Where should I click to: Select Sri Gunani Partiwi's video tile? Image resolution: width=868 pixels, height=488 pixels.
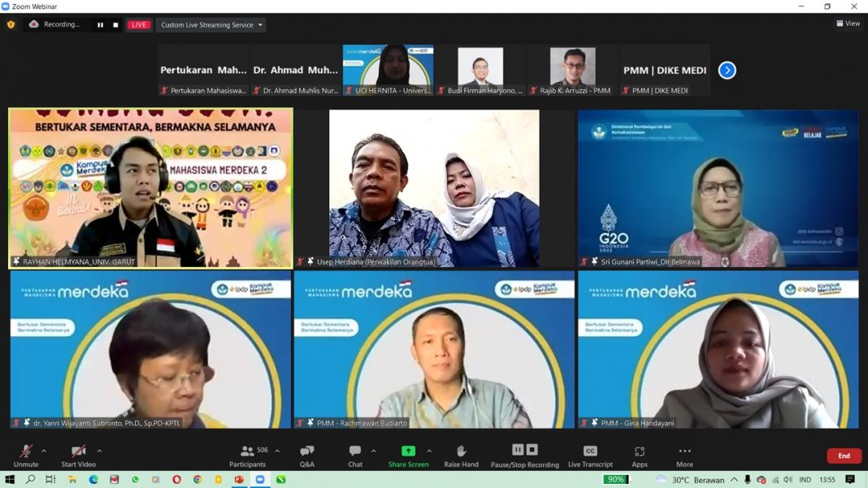(718, 188)
